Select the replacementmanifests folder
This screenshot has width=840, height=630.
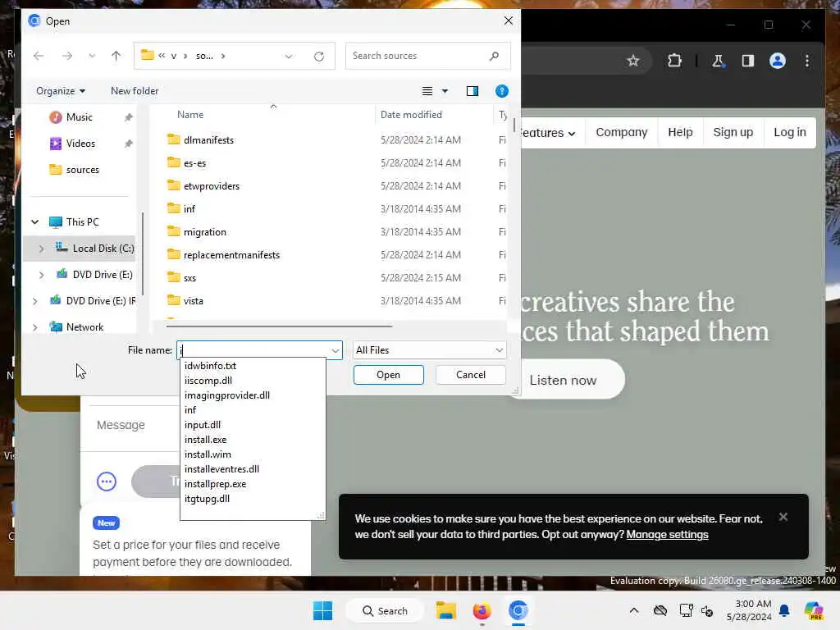(231, 256)
